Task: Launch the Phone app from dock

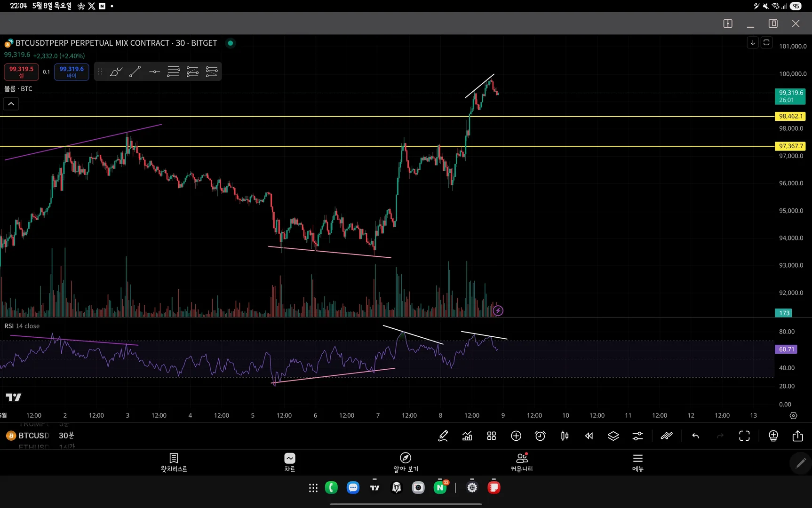Action: [331, 488]
